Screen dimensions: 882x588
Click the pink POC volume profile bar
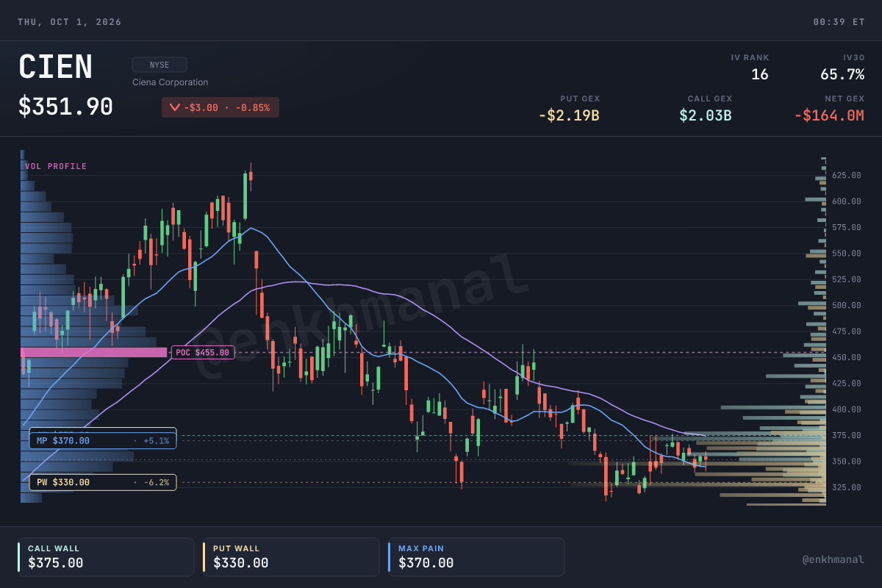click(94, 353)
